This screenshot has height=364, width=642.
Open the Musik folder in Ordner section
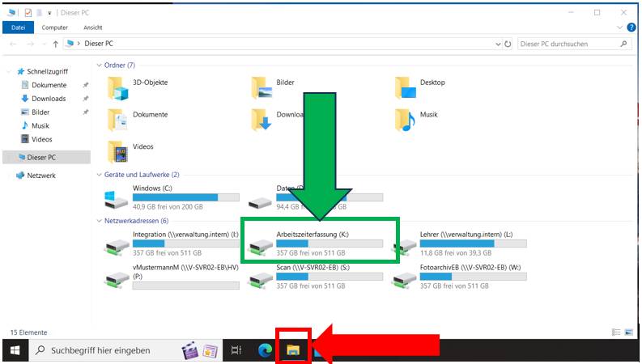406,120
